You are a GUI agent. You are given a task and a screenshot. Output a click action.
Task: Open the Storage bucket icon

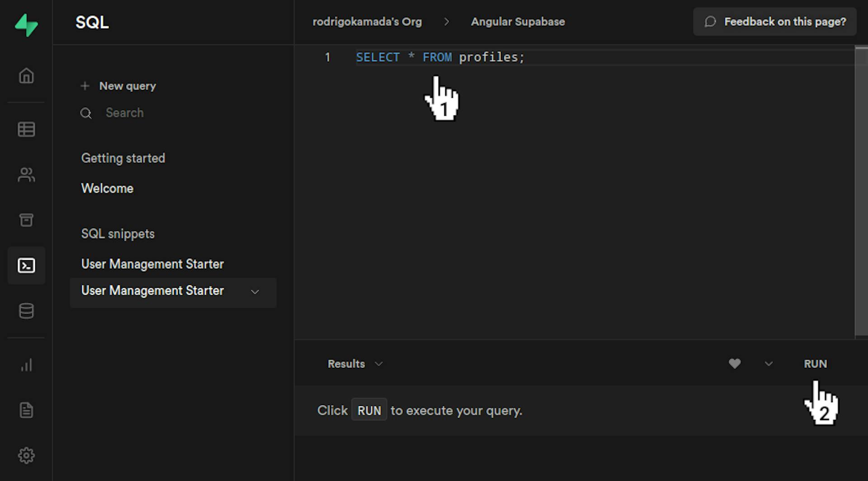pos(26,220)
